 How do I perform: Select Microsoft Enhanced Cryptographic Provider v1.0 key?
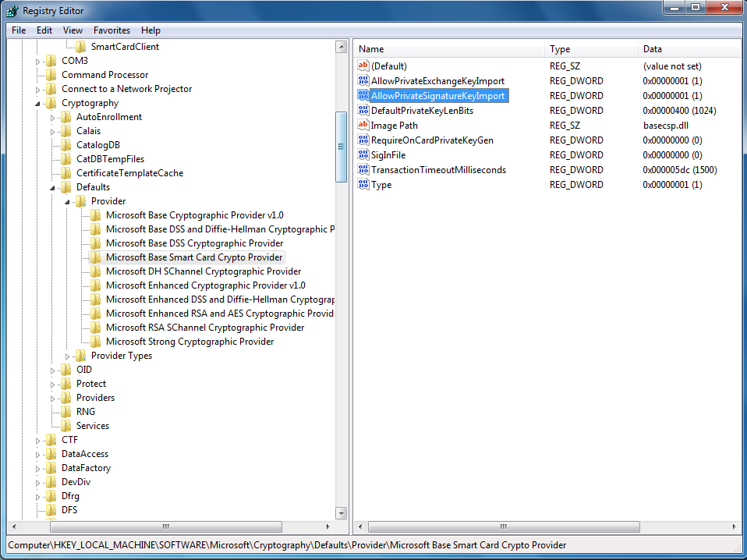[205, 285]
